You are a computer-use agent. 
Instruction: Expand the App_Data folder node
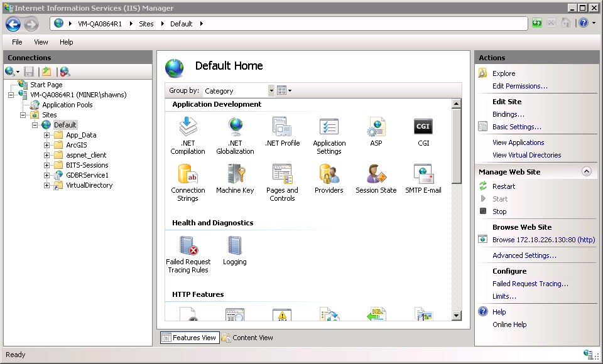click(46, 135)
